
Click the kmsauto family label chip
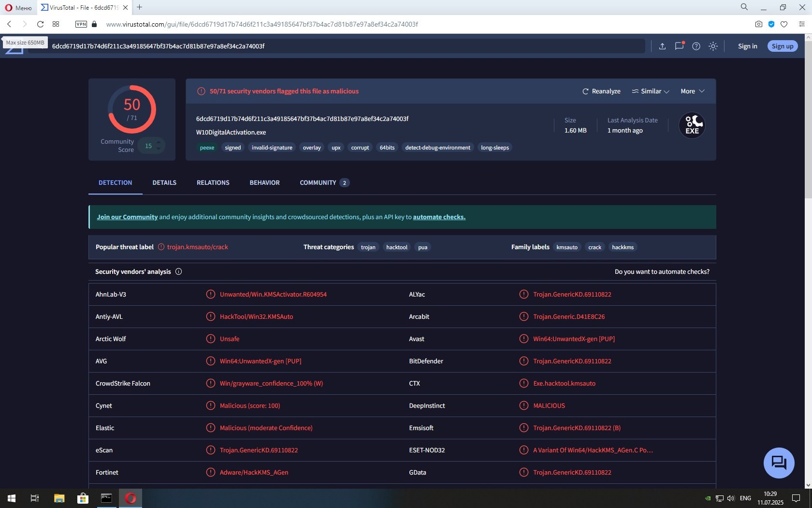pyautogui.click(x=567, y=247)
